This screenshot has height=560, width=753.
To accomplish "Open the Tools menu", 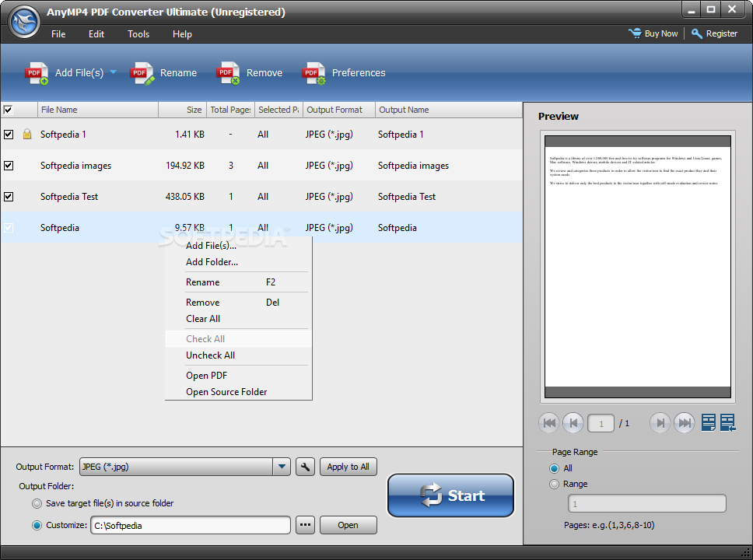I will pyautogui.click(x=138, y=34).
